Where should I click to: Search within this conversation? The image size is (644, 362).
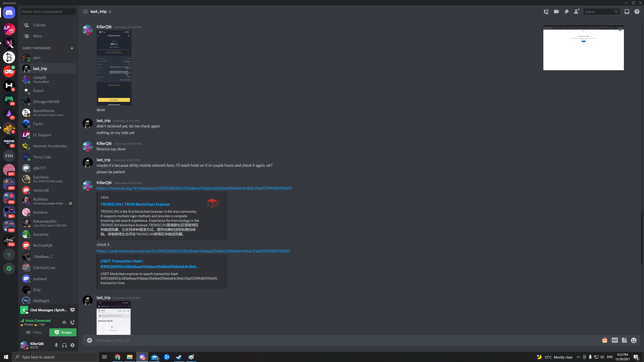[x=601, y=12]
